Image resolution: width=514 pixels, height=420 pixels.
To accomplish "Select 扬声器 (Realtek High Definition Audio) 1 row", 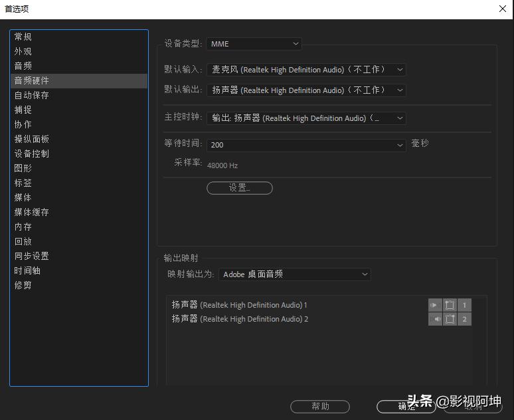I will click(240, 305).
